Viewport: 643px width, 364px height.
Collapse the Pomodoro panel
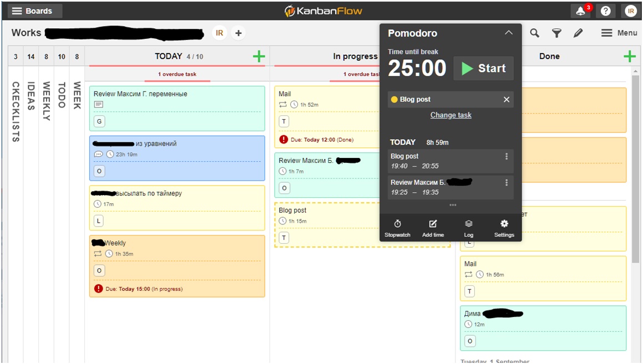(x=509, y=33)
